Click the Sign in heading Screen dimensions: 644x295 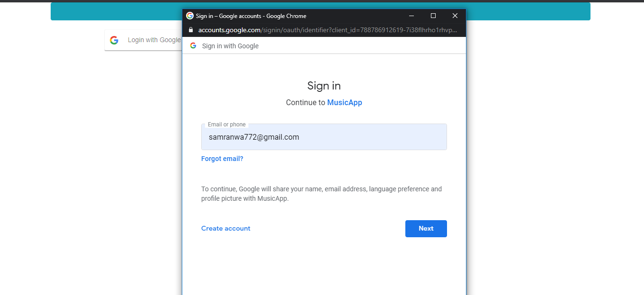click(x=324, y=86)
